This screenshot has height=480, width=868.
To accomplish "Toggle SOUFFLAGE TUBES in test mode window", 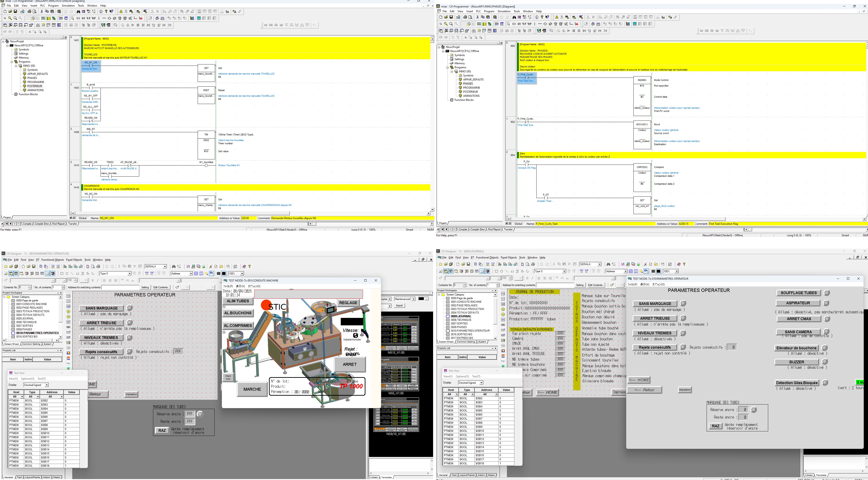I will (798, 293).
